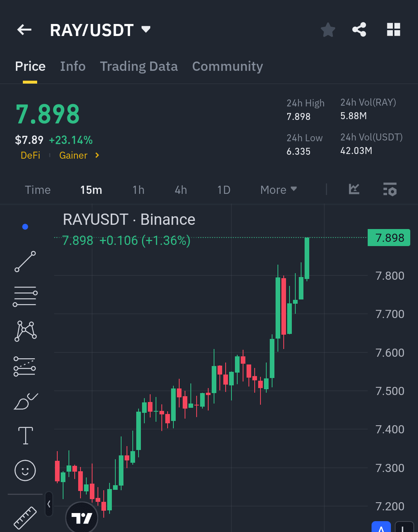Tap the RAYUSDT · Binance chart title
418x532 pixels.
tap(129, 220)
